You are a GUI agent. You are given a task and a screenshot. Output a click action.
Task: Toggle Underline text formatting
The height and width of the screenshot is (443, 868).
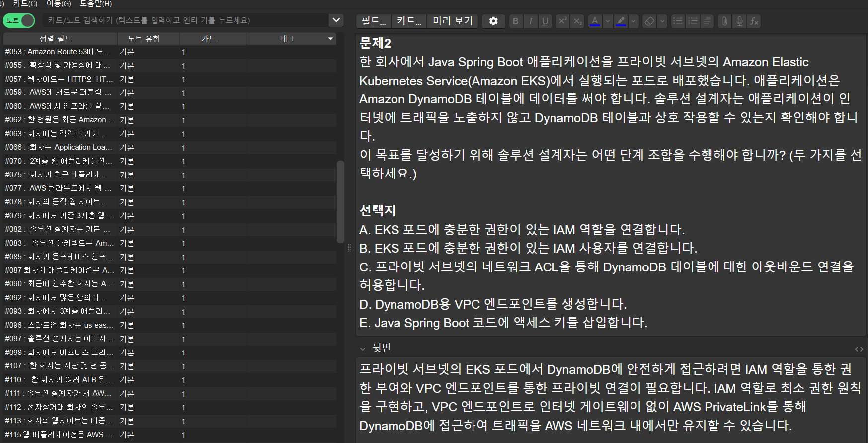point(545,21)
